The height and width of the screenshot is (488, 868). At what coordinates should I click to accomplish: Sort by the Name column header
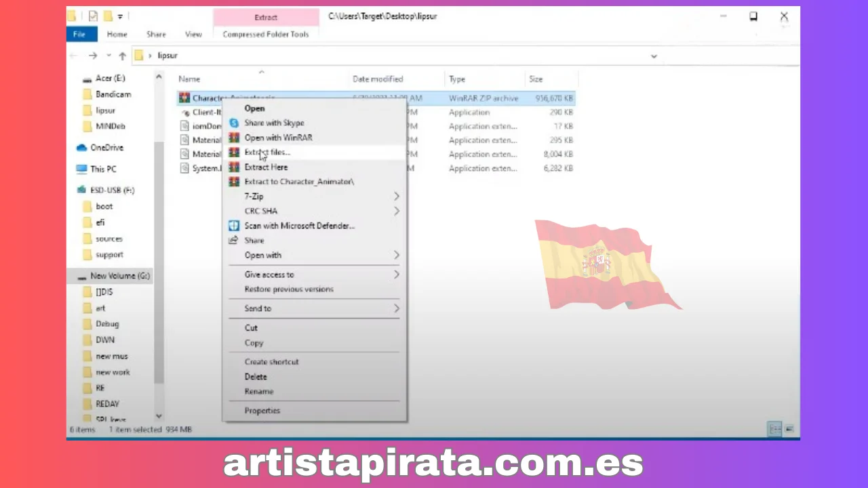(x=189, y=79)
